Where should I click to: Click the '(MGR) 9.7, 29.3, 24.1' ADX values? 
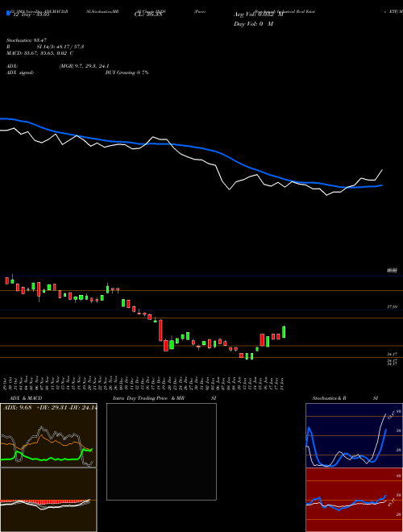click(x=84, y=66)
